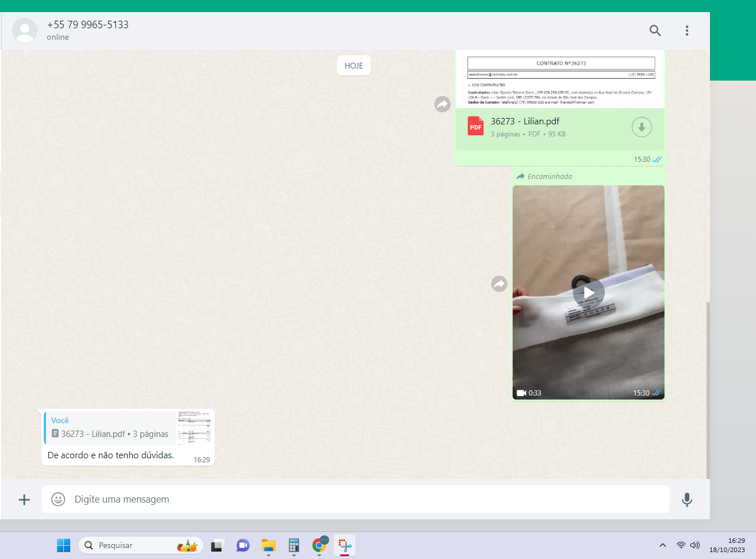This screenshot has height=559, width=756.
Task: Open the quoted PDF thumbnail in reply
Action: pyautogui.click(x=194, y=427)
